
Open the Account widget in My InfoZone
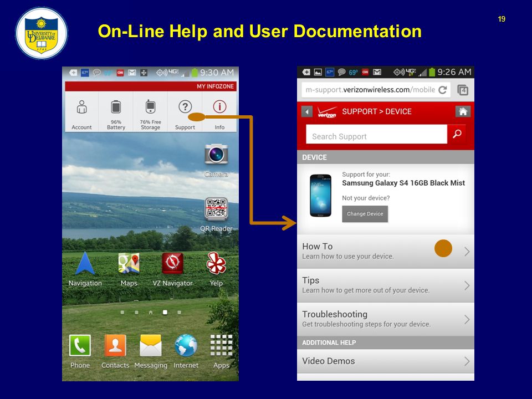pos(82,112)
